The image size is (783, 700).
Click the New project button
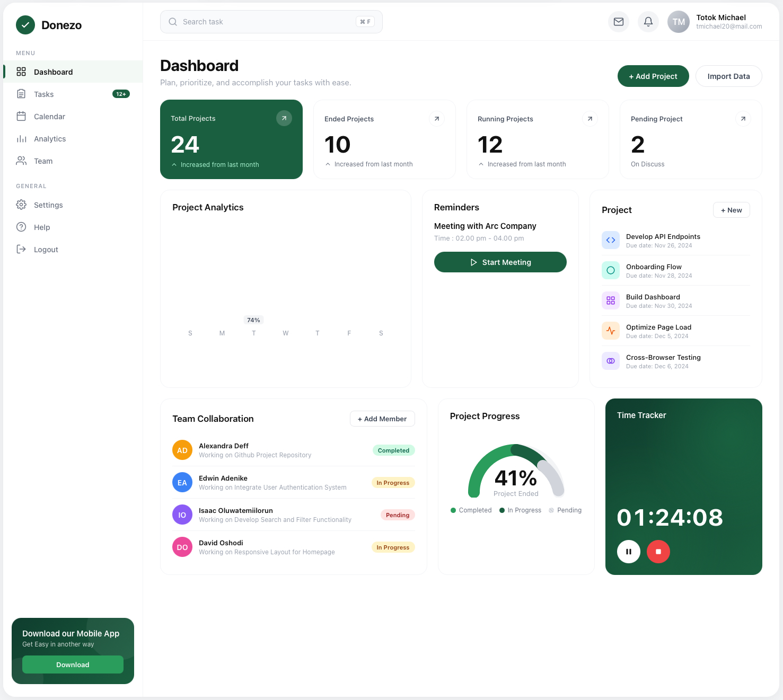click(731, 210)
